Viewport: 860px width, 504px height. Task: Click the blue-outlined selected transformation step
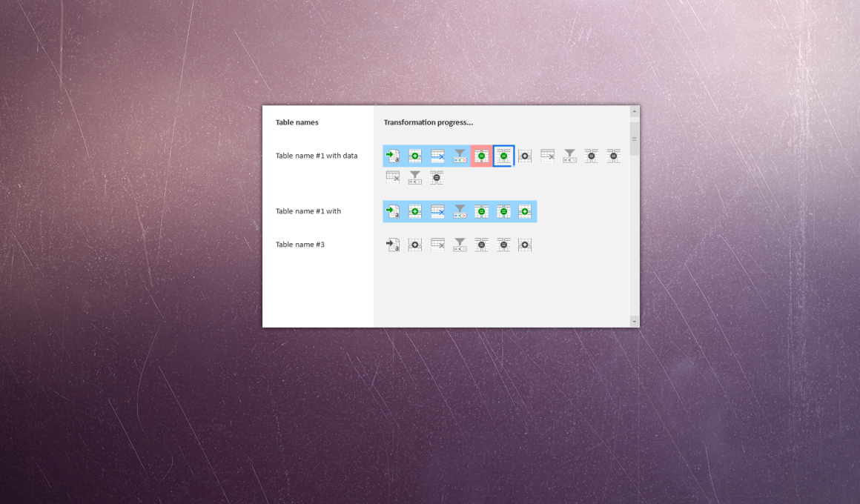503,156
